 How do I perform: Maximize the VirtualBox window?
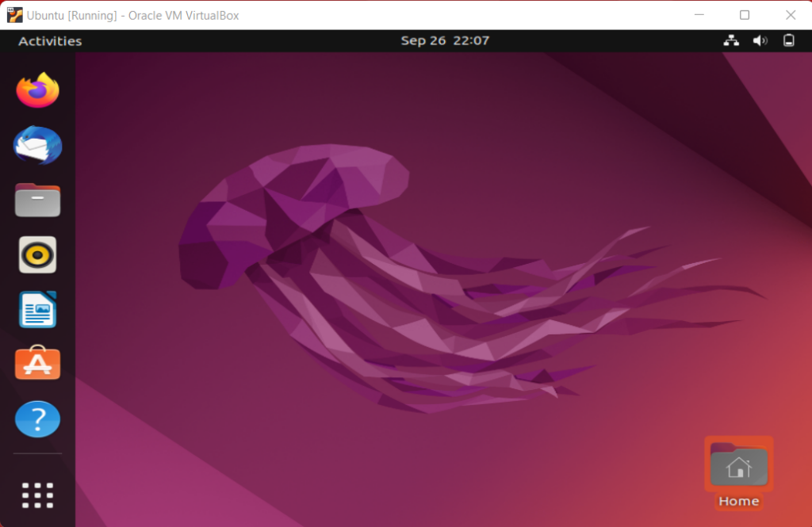(745, 15)
